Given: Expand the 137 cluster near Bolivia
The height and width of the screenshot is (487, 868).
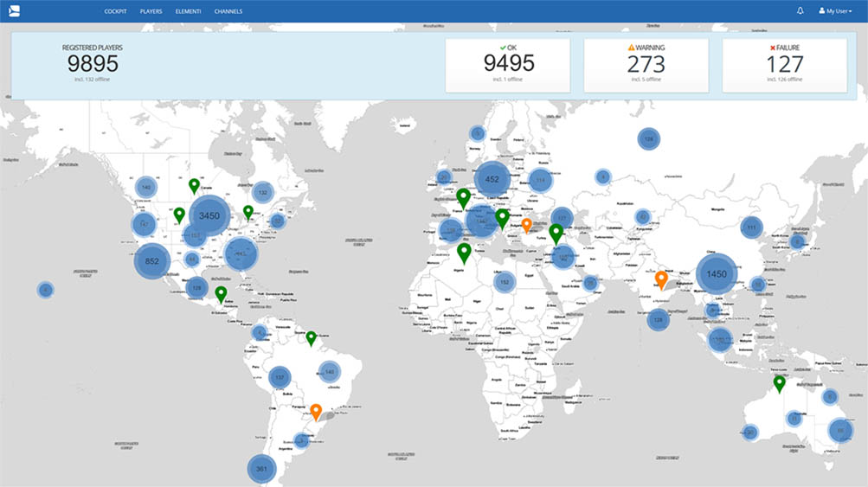Looking at the screenshot, I should (x=280, y=377).
